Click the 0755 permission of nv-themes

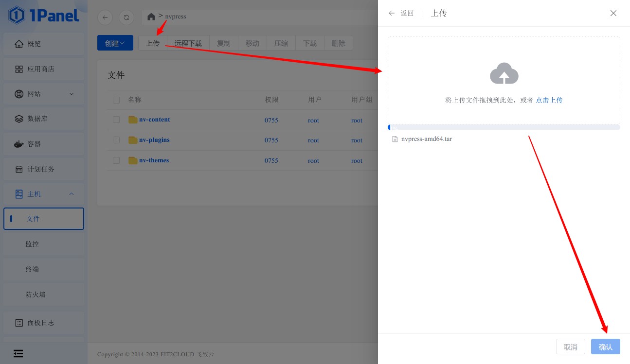coord(271,160)
